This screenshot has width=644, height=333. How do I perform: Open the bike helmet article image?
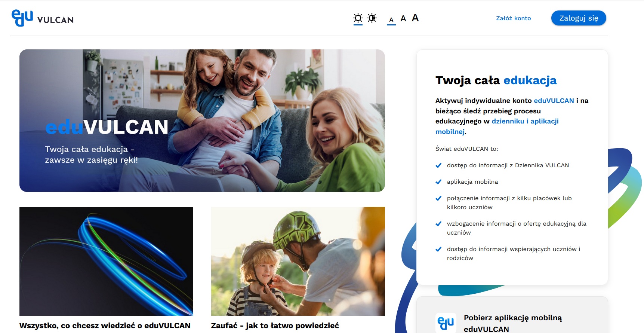[x=298, y=261]
